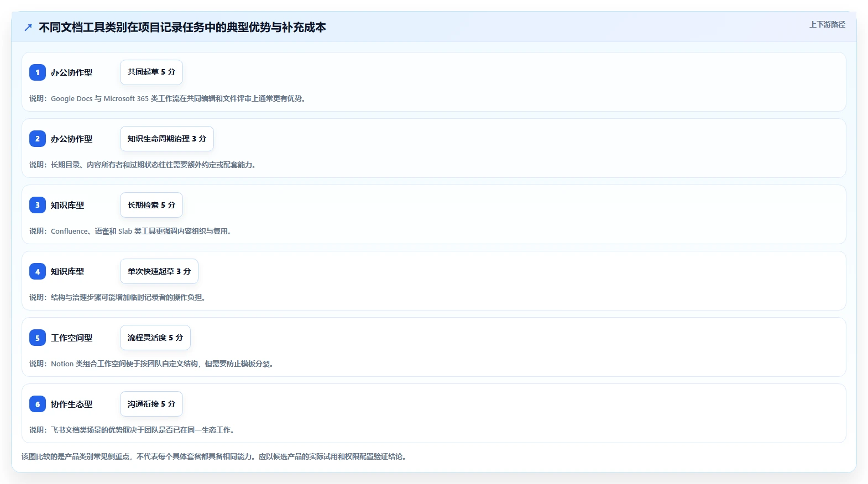The width and height of the screenshot is (868, 484).
Task: Click the 协作生态型 label
Action: pyautogui.click(x=71, y=404)
